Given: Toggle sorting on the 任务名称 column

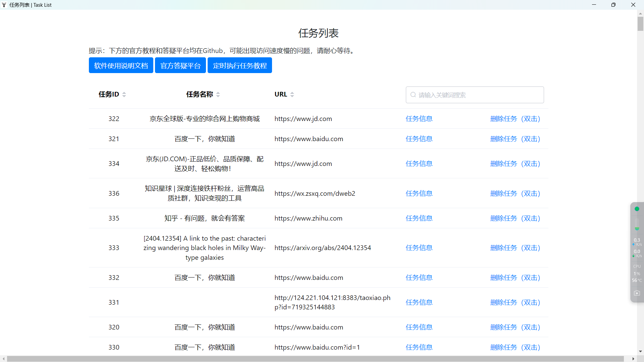Looking at the screenshot, I should point(218,95).
